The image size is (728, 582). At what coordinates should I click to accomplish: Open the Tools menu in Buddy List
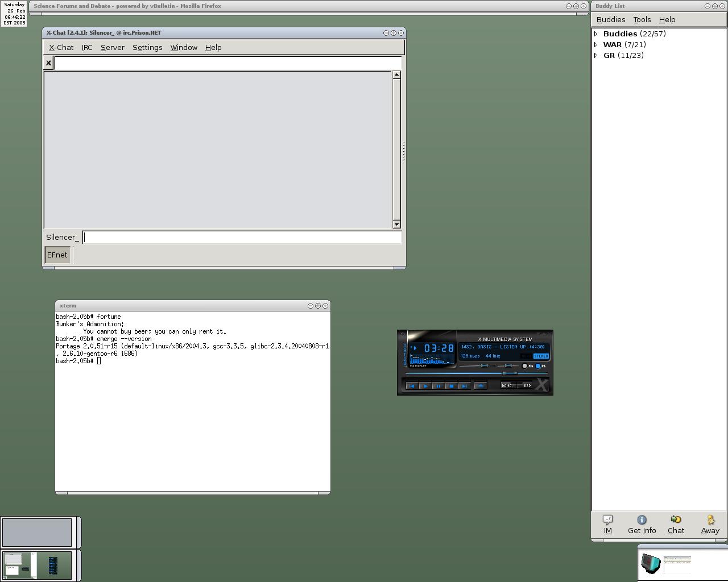click(x=642, y=20)
